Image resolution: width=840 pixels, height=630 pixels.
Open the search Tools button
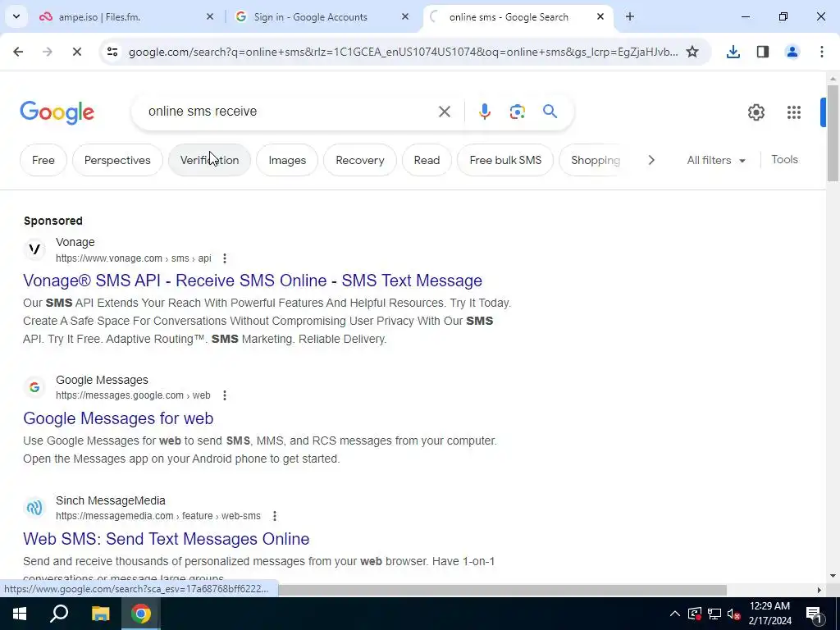(x=784, y=160)
